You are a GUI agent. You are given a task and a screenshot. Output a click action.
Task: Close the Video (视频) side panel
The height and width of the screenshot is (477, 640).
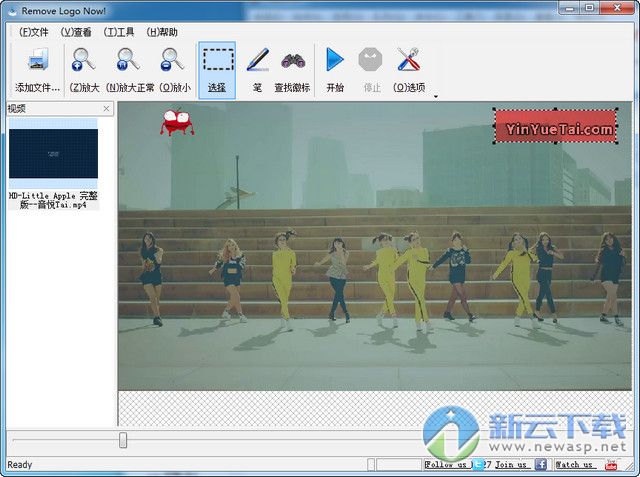pos(107,109)
